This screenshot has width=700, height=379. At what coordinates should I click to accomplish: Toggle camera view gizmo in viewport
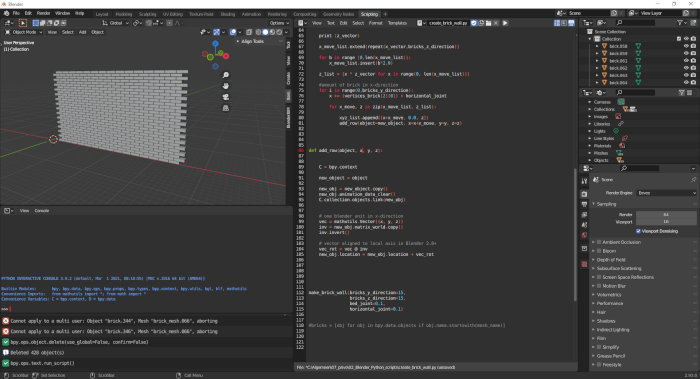(x=225, y=97)
